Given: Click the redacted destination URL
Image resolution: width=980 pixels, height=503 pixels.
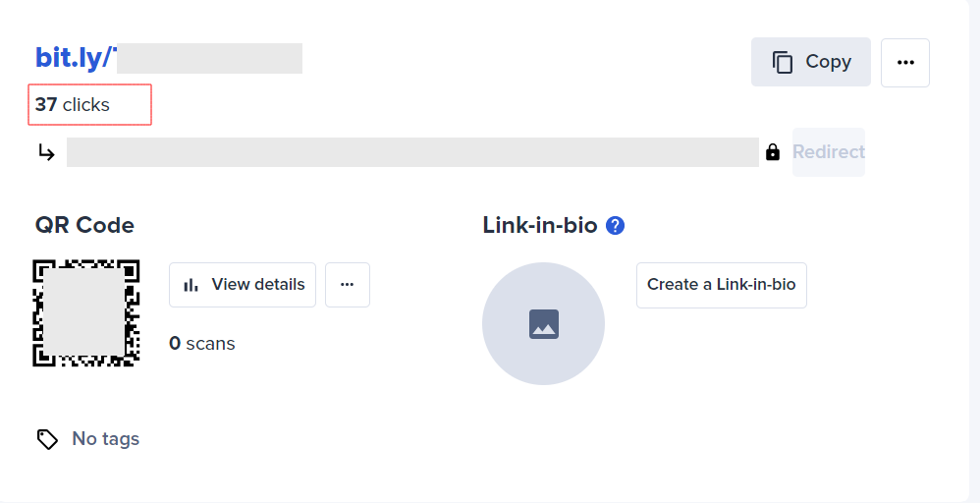Looking at the screenshot, I should [412, 152].
